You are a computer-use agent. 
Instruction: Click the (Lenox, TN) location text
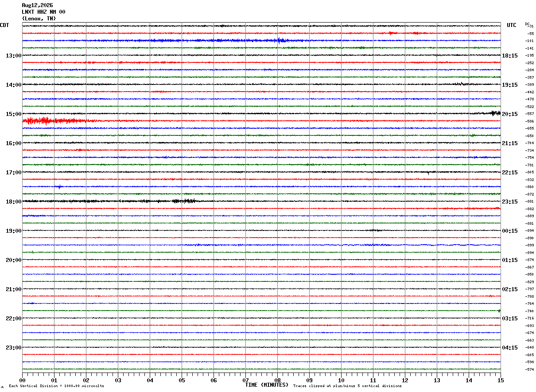[x=39, y=19]
